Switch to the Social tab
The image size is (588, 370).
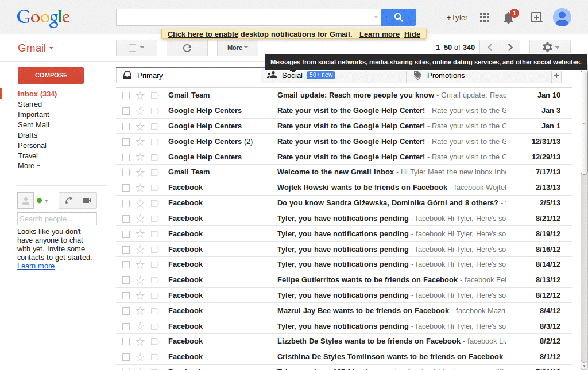(334, 76)
